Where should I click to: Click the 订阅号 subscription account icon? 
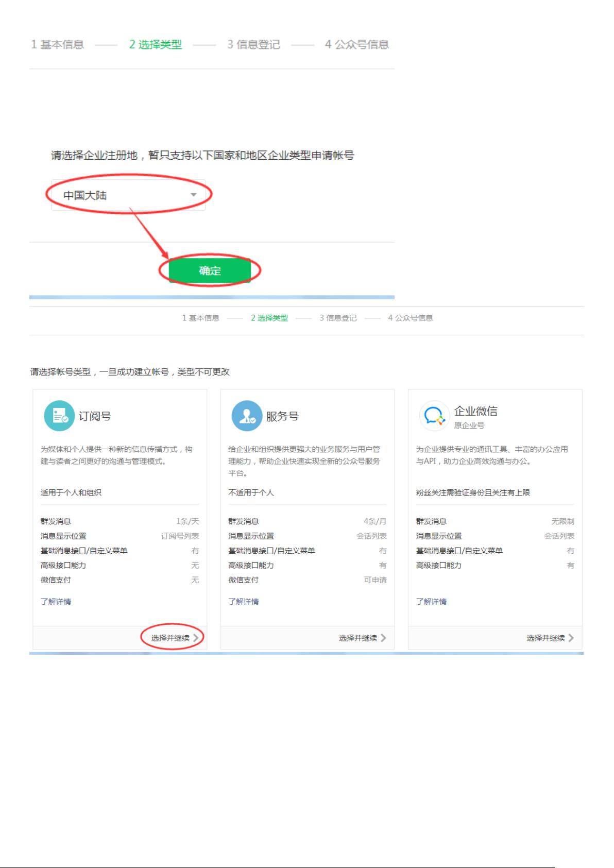pyautogui.click(x=59, y=416)
